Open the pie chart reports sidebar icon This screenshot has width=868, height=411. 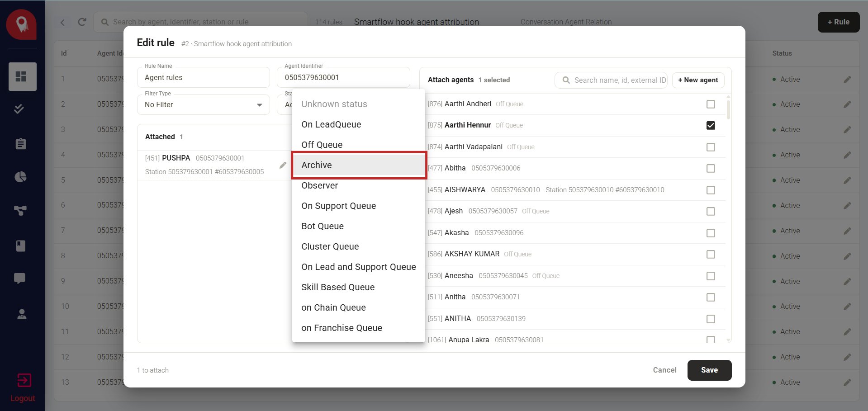coord(21,177)
